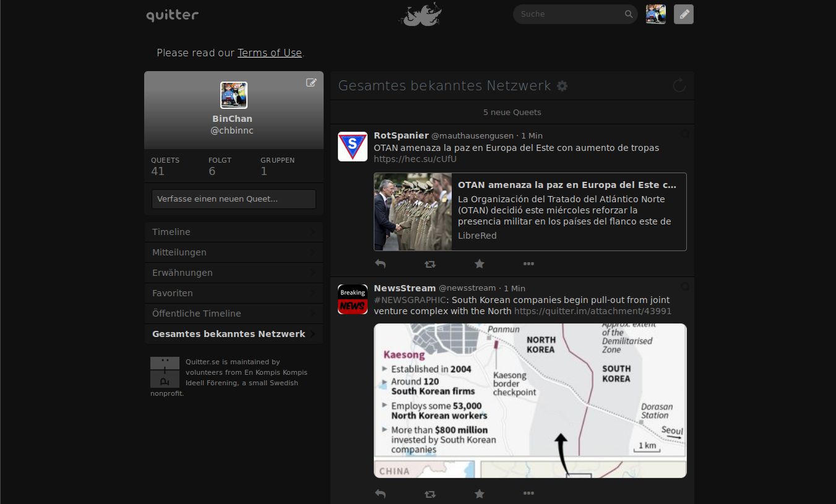Screen dimensions: 836x504
Task: Open the OTAN amenaza la paz link card title
Action: point(567,185)
